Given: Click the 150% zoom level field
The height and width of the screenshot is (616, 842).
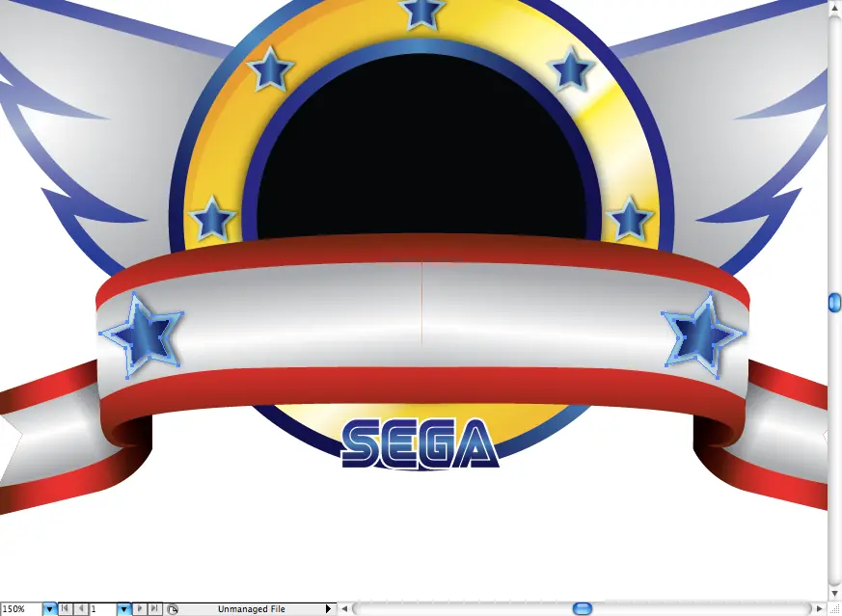Looking at the screenshot, I should (21, 609).
